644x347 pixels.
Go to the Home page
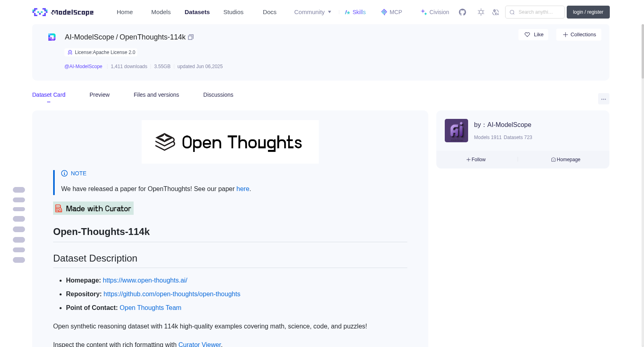click(x=125, y=12)
